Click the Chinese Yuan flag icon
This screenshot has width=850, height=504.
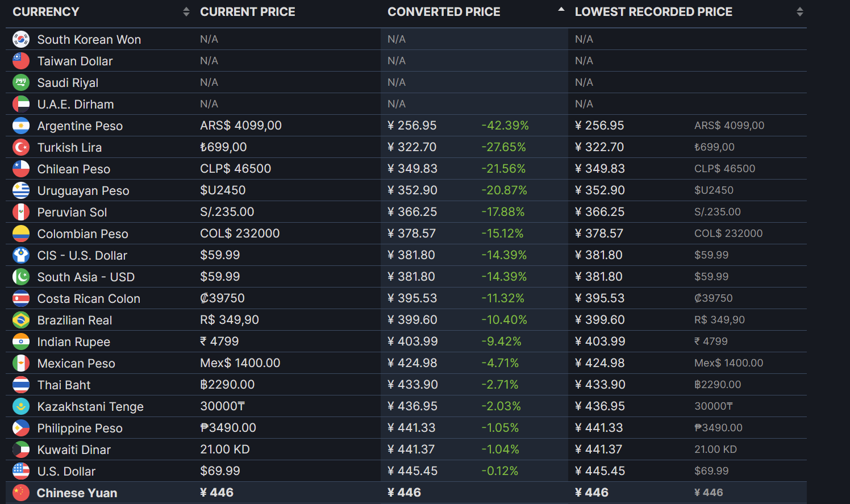[21, 493]
